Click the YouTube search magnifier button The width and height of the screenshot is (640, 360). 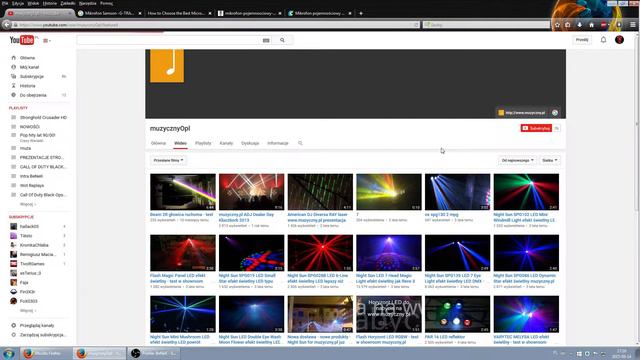click(282, 40)
